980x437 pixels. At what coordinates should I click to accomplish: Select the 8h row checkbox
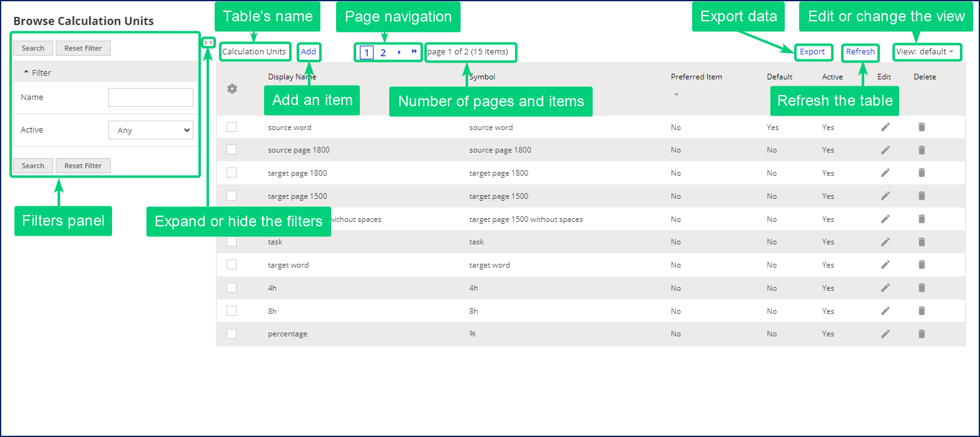coord(232,311)
